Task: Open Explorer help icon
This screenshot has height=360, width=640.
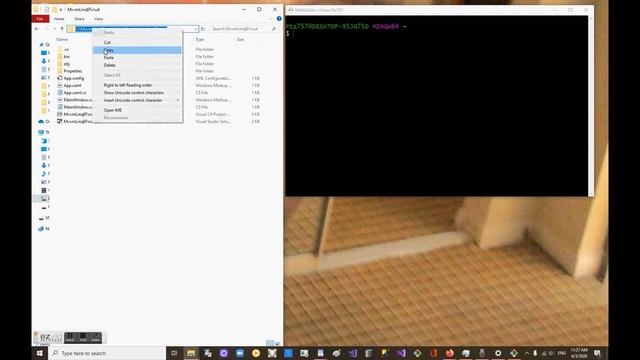Action: [279, 19]
